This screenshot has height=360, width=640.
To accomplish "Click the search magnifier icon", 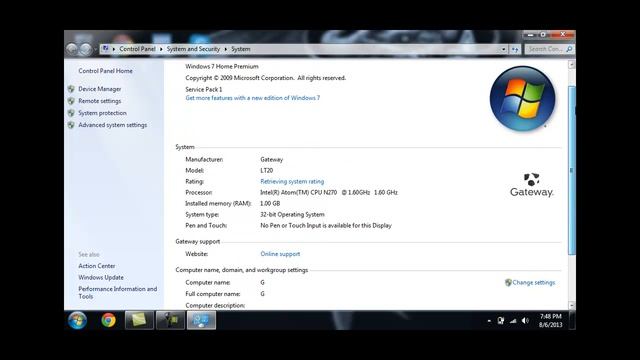I will pos(569,49).
